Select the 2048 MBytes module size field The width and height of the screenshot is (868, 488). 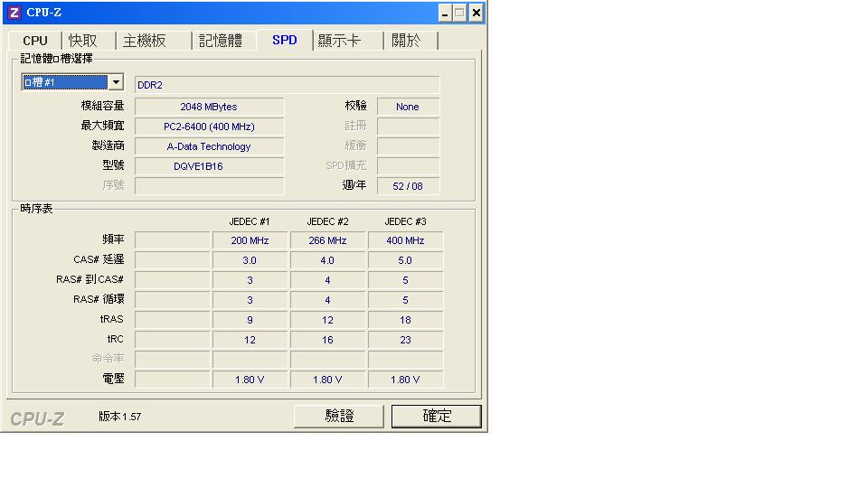(209, 107)
